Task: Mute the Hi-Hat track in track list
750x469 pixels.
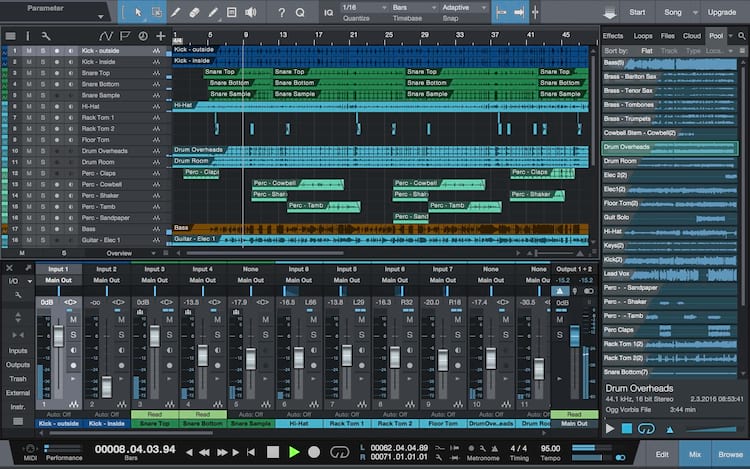Action: (29, 105)
